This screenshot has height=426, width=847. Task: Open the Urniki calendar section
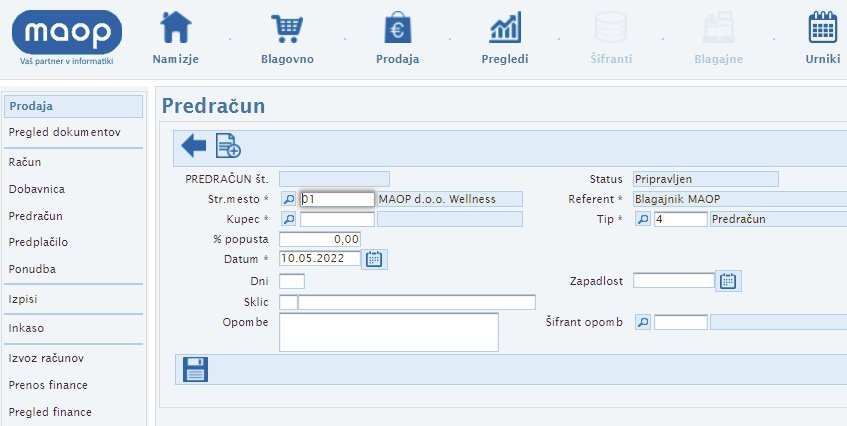822,38
